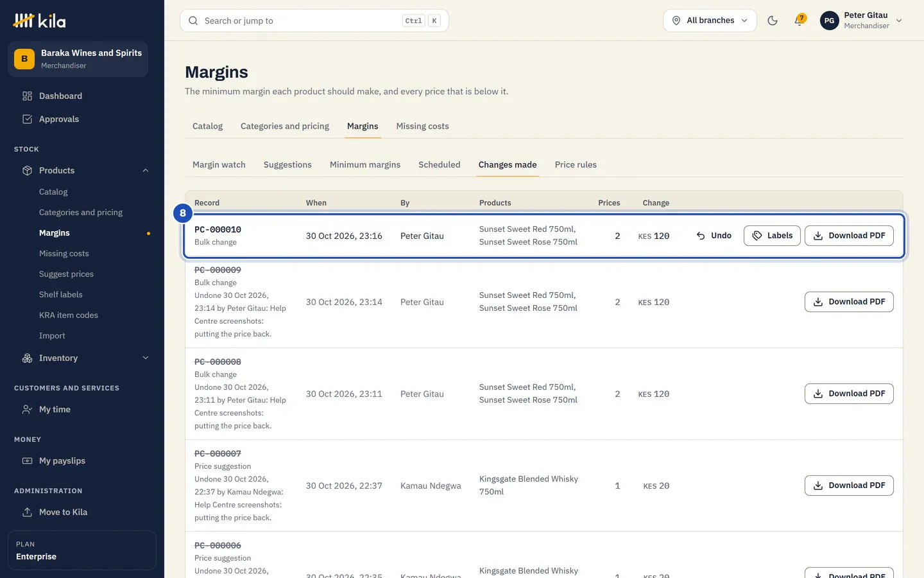This screenshot has width=924, height=578.
Task: Click the PG user avatar
Action: (x=829, y=21)
